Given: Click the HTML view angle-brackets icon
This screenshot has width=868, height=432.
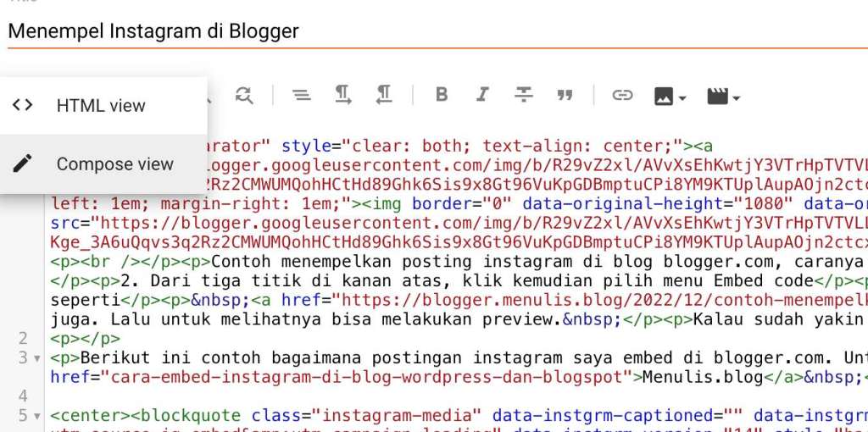Looking at the screenshot, I should pyautogui.click(x=22, y=105).
